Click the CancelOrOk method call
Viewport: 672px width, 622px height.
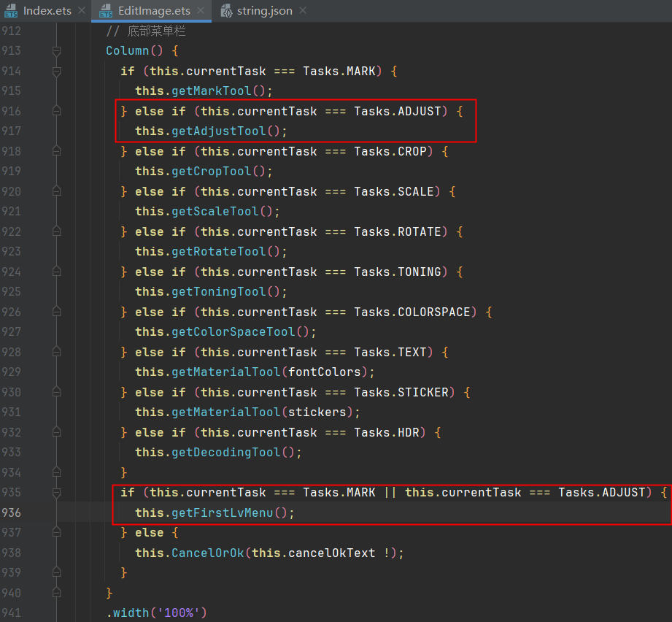point(208,553)
